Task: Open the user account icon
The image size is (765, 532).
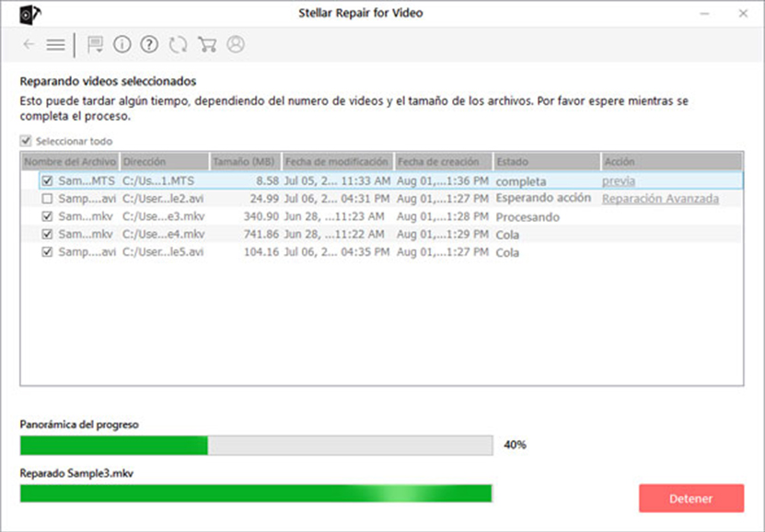Action: [x=237, y=44]
